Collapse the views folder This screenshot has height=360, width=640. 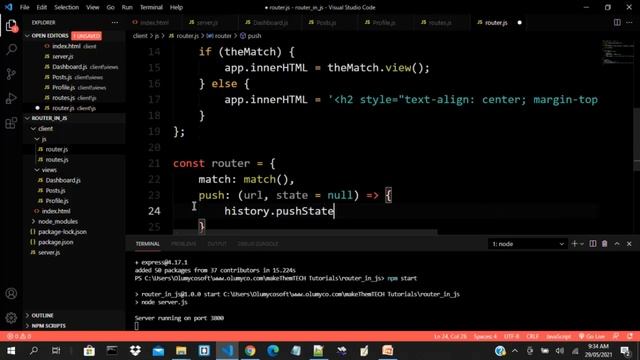37,170
